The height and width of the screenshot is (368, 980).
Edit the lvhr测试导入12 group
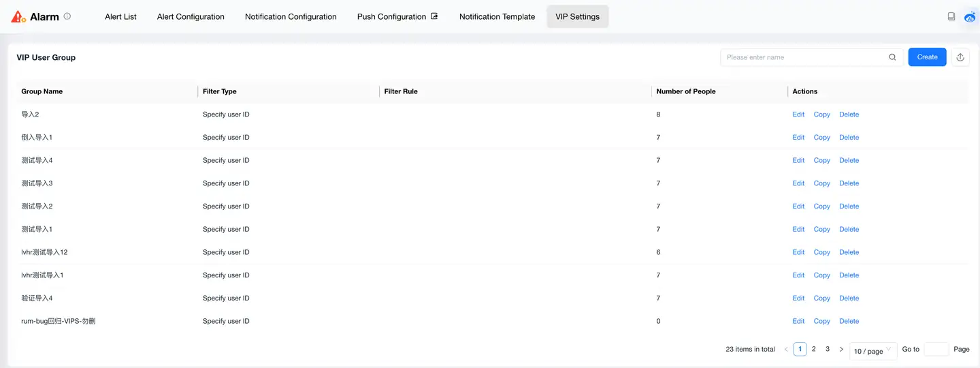(x=798, y=252)
